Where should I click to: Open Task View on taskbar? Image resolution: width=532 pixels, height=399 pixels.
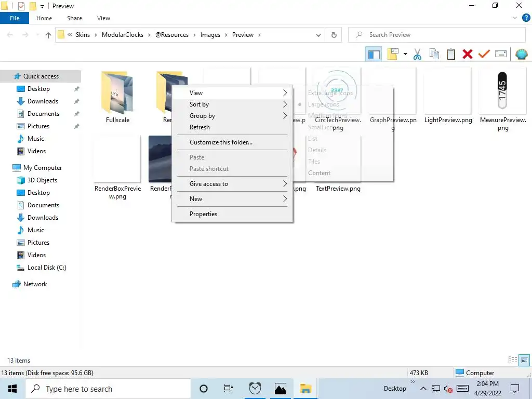[229, 389]
